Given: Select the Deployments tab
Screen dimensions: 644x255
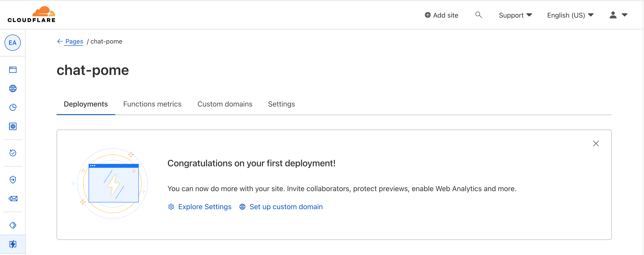Looking at the screenshot, I should (86, 104).
